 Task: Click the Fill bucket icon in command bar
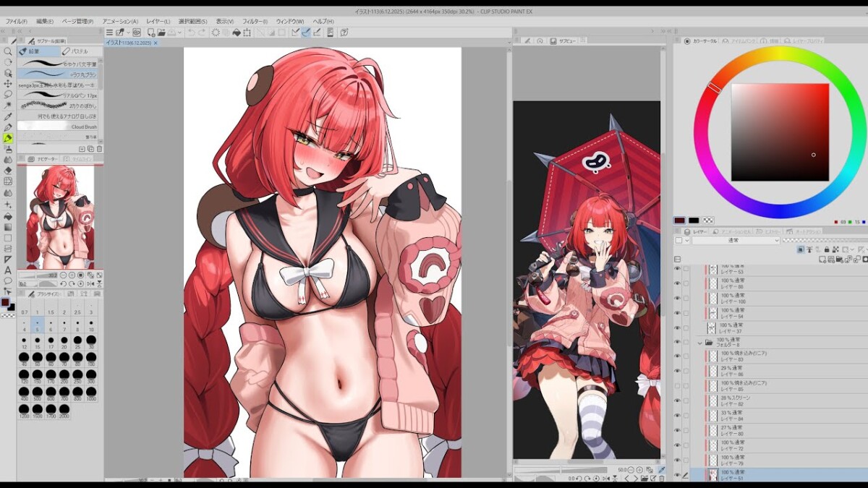(237, 33)
